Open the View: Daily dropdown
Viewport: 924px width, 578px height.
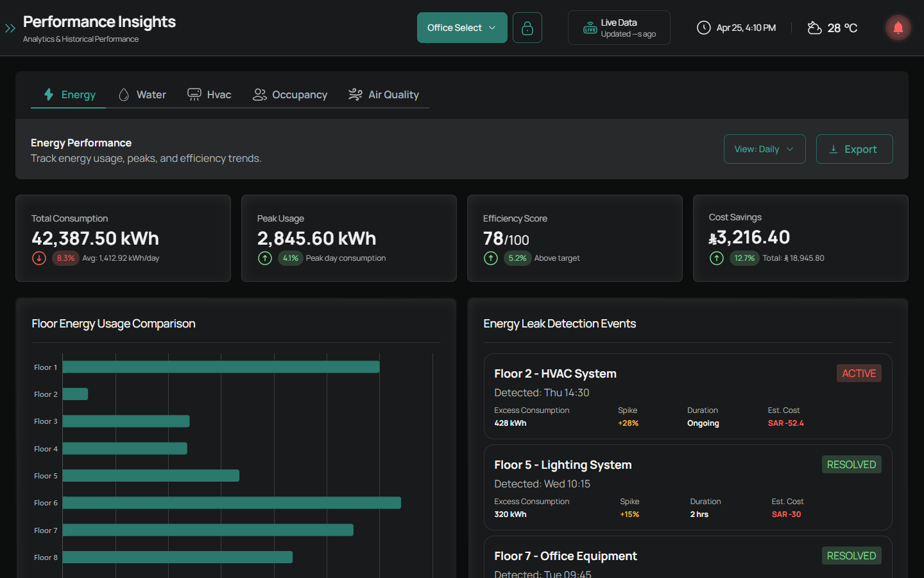(x=764, y=149)
